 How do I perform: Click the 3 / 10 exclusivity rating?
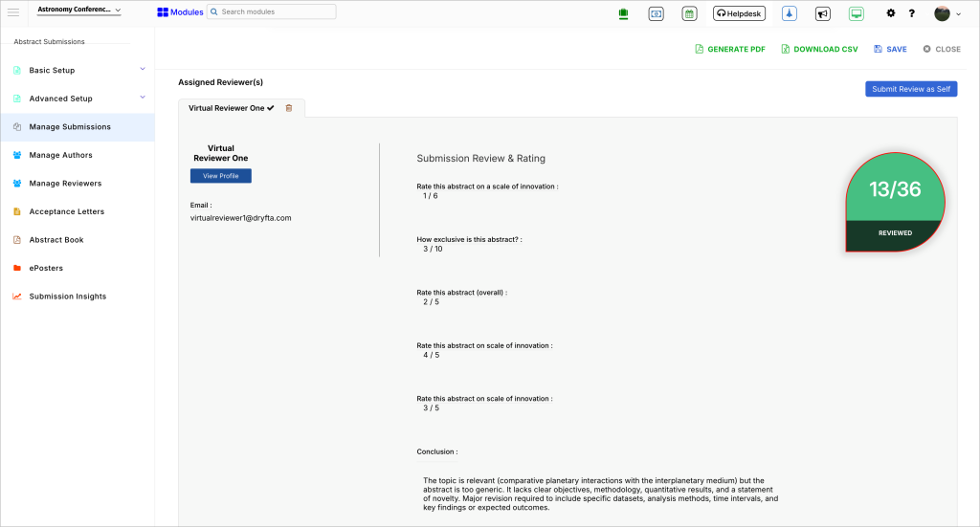pyautogui.click(x=433, y=249)
